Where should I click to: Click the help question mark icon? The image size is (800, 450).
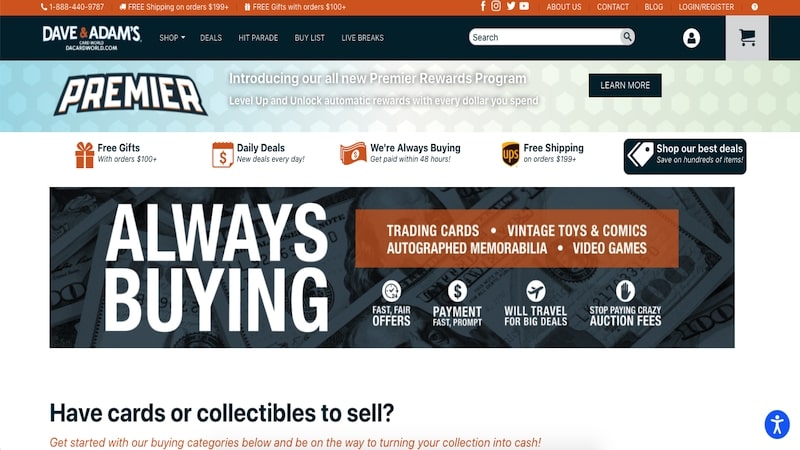pos(755,7)
